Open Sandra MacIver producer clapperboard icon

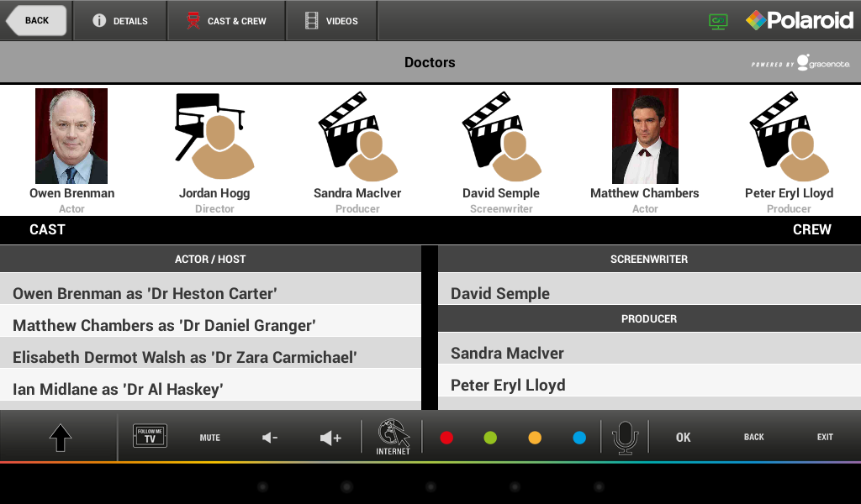(x=358, y=137)
